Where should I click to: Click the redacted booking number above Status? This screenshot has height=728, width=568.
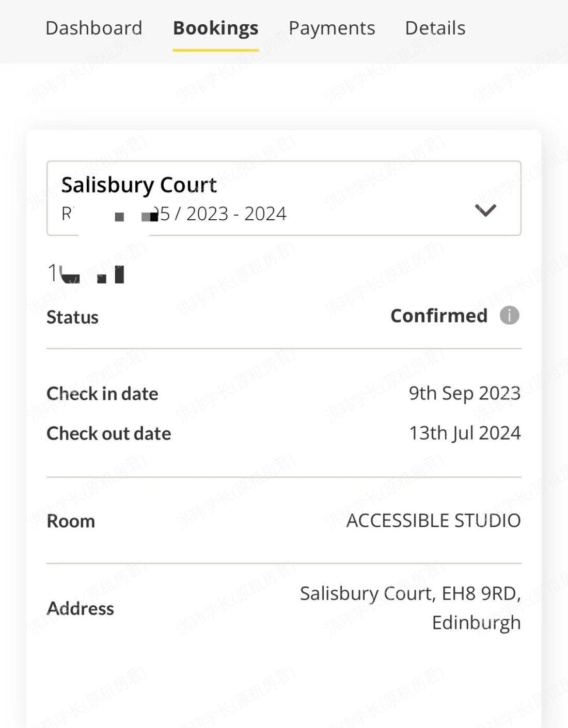pos(85,272)
